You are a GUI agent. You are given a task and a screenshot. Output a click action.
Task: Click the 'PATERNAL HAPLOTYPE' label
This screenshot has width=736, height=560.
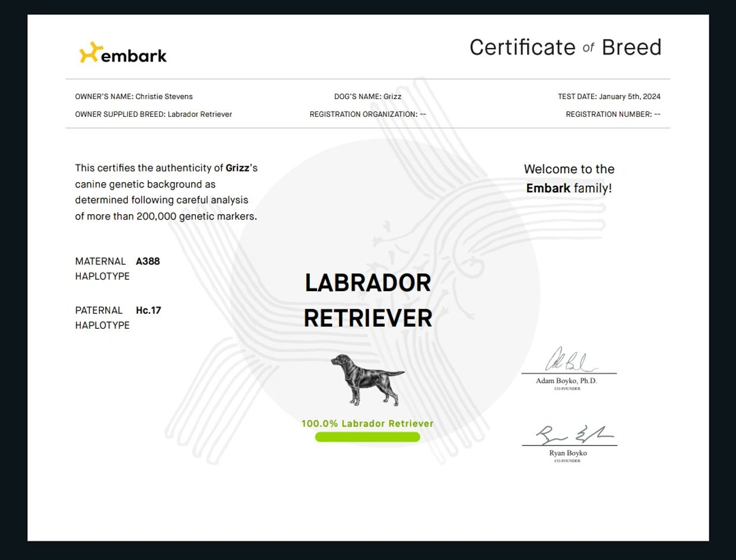tap(102, 318)
